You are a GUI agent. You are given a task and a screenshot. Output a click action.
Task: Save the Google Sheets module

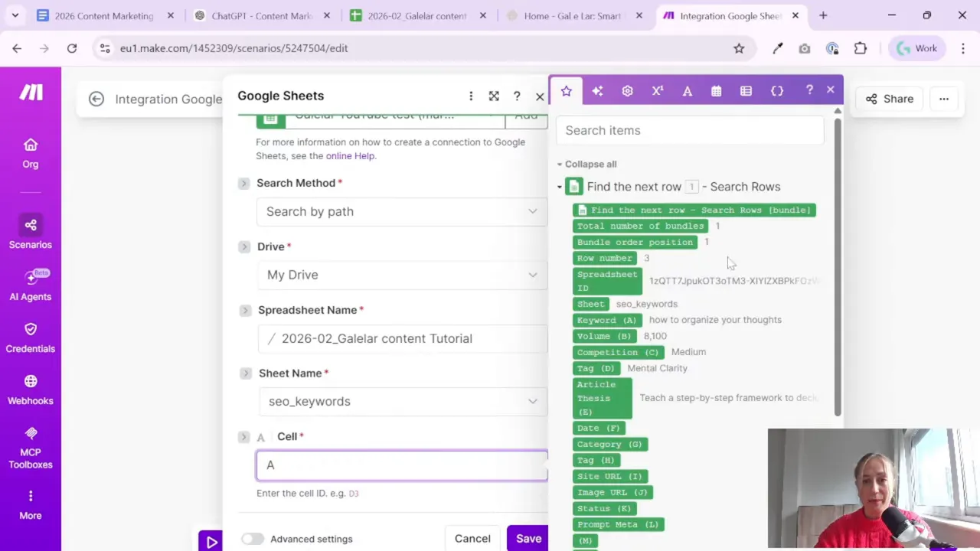coord(528,538)
